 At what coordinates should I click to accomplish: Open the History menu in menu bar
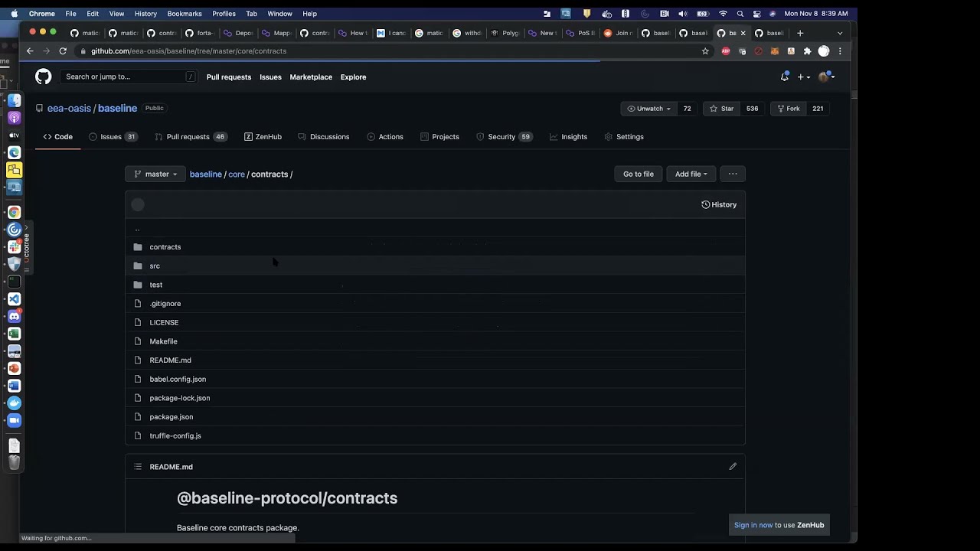pos(145,14)
